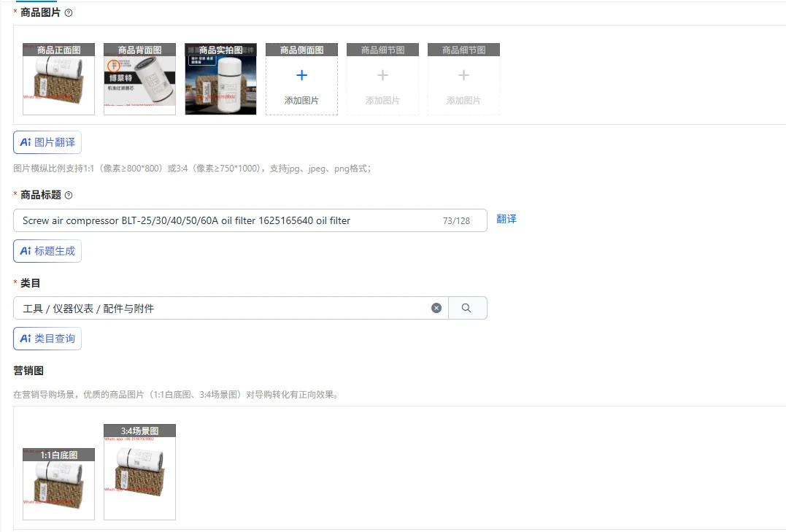Click the plus icon in last 商品细节图 slot
This screenshot has height=532, width=786.
tap(463, 75)
